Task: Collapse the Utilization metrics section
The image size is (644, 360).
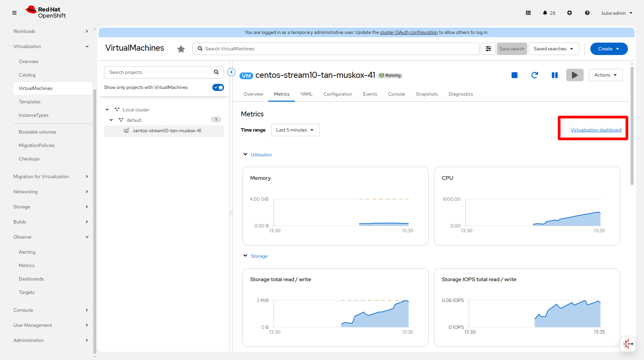Action: point(246,155)
